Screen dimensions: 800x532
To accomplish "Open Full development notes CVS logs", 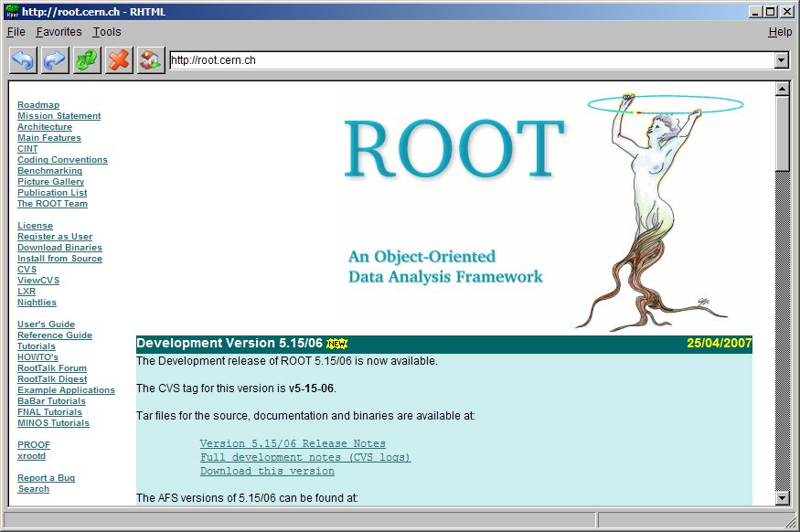I will [x=305, y=457].
